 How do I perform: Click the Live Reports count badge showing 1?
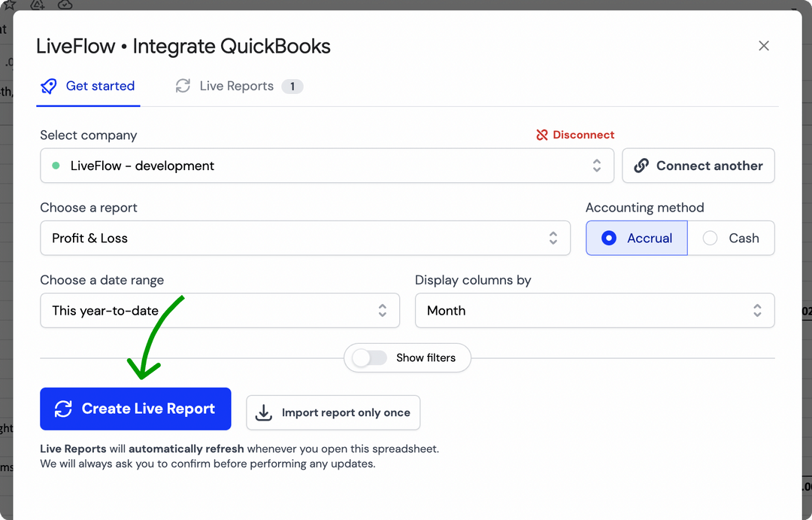point(292,87)
